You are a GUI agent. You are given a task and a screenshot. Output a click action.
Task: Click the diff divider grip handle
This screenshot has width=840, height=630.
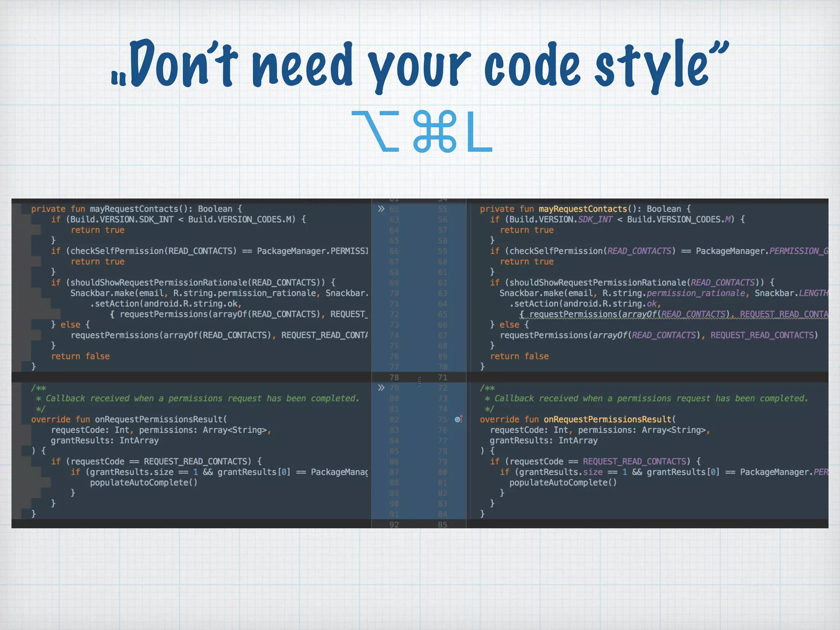419,381
